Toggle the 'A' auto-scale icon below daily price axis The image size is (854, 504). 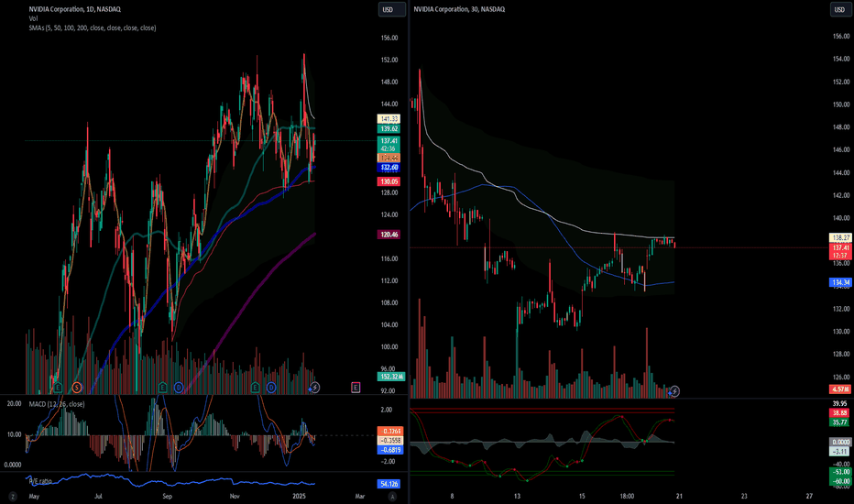(393, 497)
